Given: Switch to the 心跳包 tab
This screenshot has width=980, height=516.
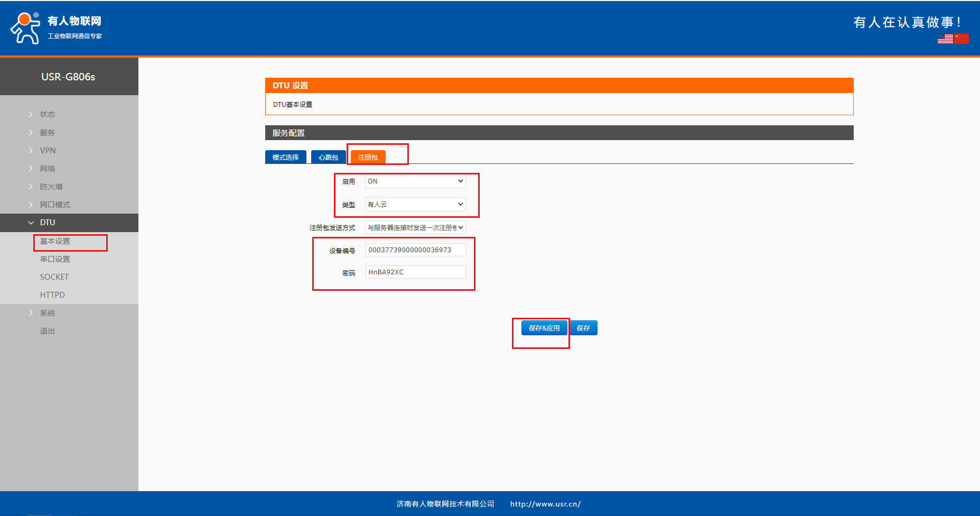Looking at the screenshot, I should click(x=328, y=158).
